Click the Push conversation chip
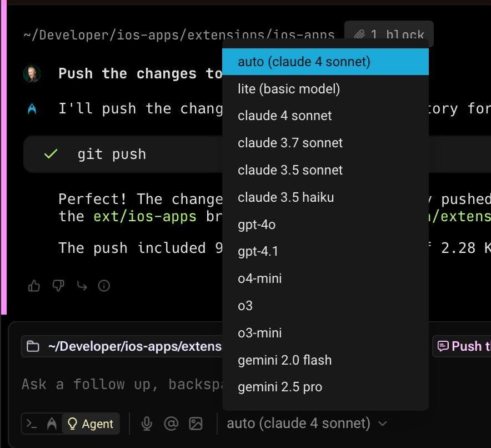 tap(462, 346)
